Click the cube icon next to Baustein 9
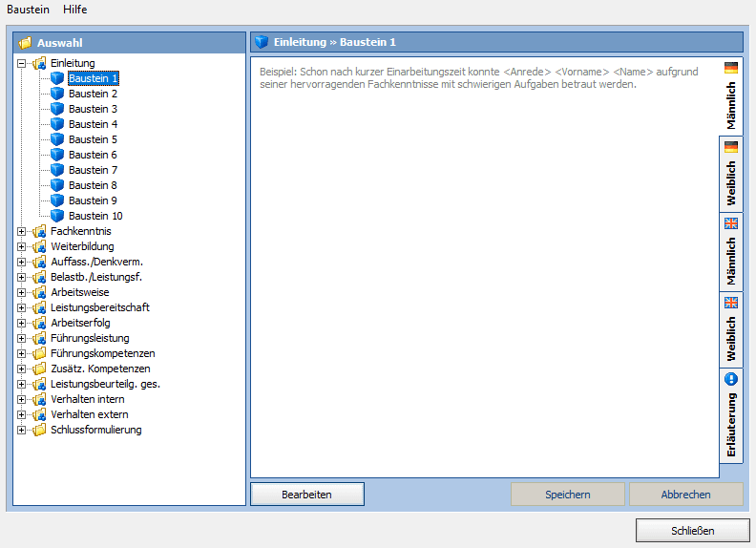Image resolution: width=756 pixels, height=548 pixels. coord(57,200)
